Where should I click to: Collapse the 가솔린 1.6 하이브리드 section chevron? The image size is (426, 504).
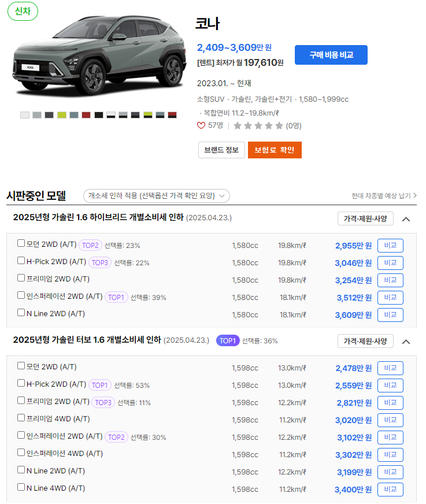pos(406,219)
